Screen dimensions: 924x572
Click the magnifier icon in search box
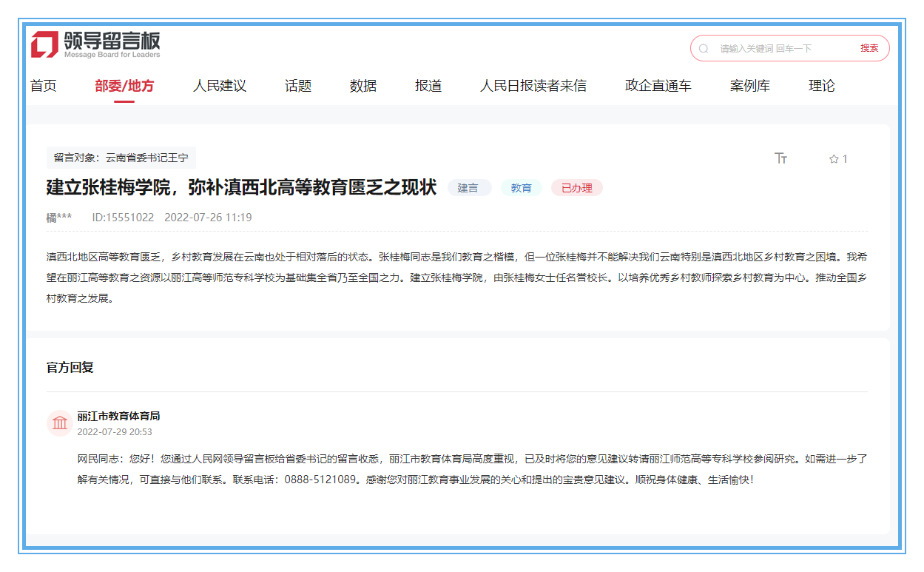pos(704,48)
